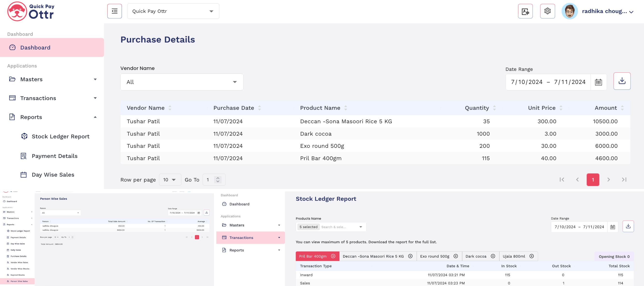
Task: Download the Person Wise Sales report
Action: click(206, 212)
